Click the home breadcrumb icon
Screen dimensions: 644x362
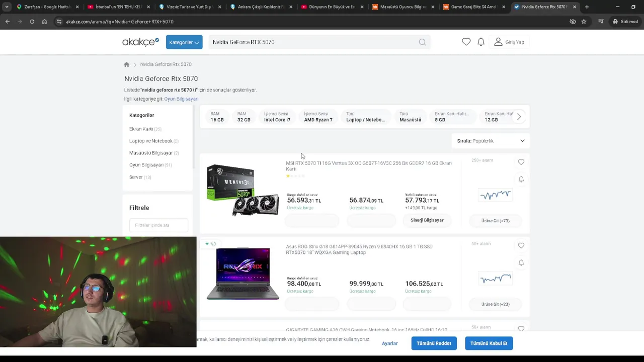pyautogui.click(x=127, y=64)
